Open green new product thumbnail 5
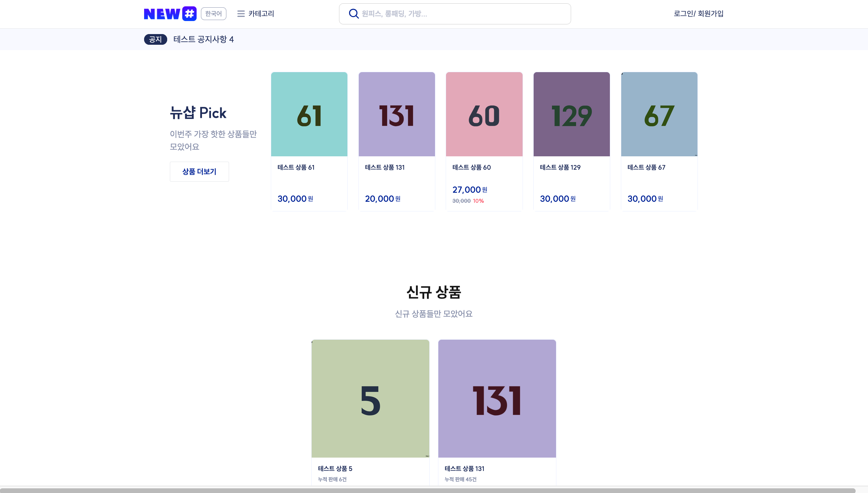The image size is (868, 493). pos(370,398)
